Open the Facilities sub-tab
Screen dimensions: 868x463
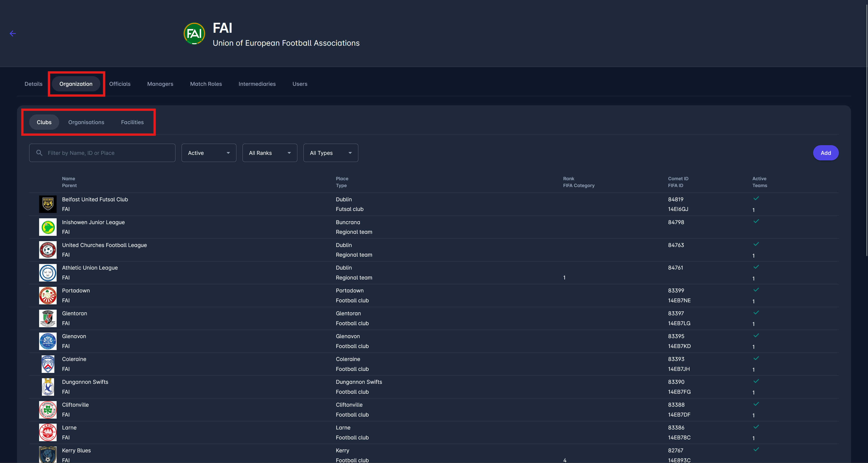(x=132, y=122)
